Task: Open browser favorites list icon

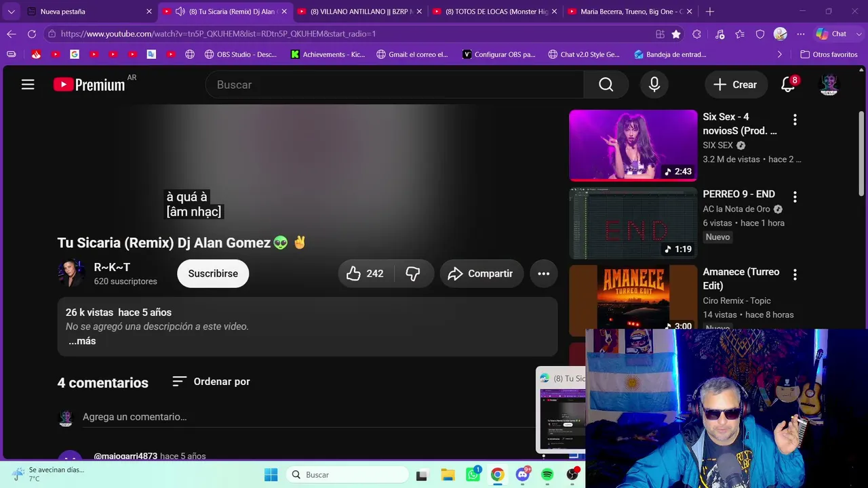Action: point(740,34)
